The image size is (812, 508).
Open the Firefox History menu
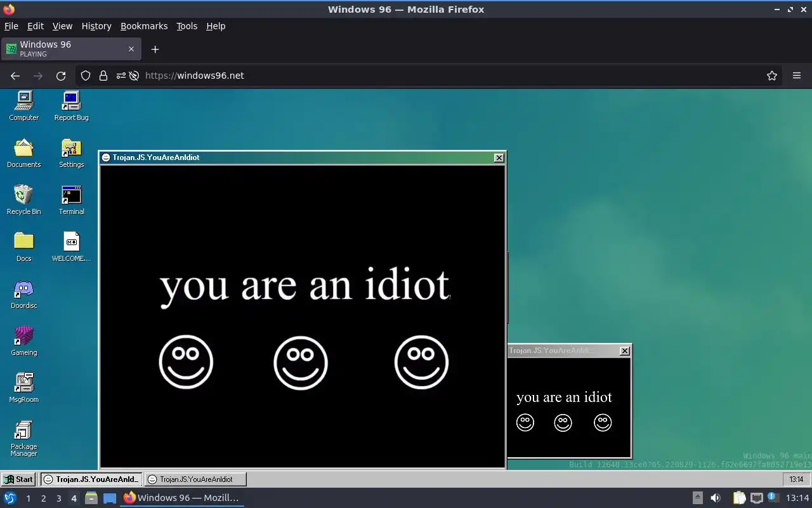tap(96, 26)
